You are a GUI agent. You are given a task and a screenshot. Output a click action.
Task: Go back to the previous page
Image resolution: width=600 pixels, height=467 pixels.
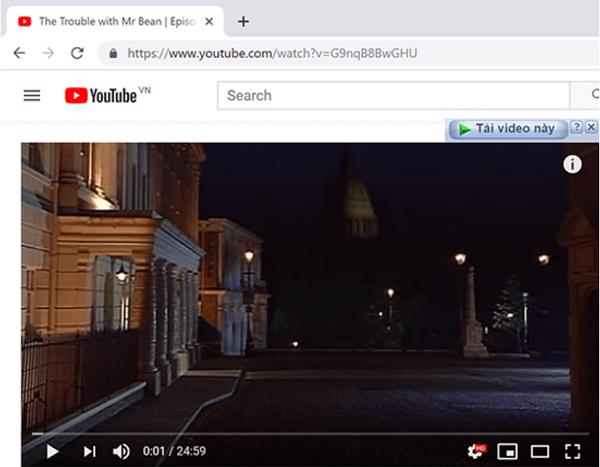(19, 54)
